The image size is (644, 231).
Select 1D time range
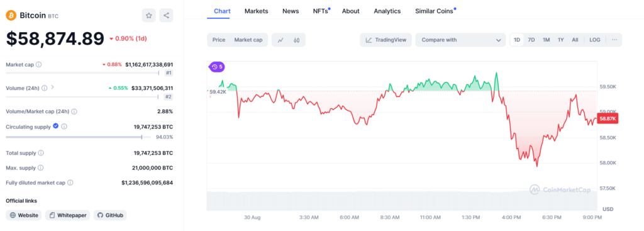[x=517, y=40]
